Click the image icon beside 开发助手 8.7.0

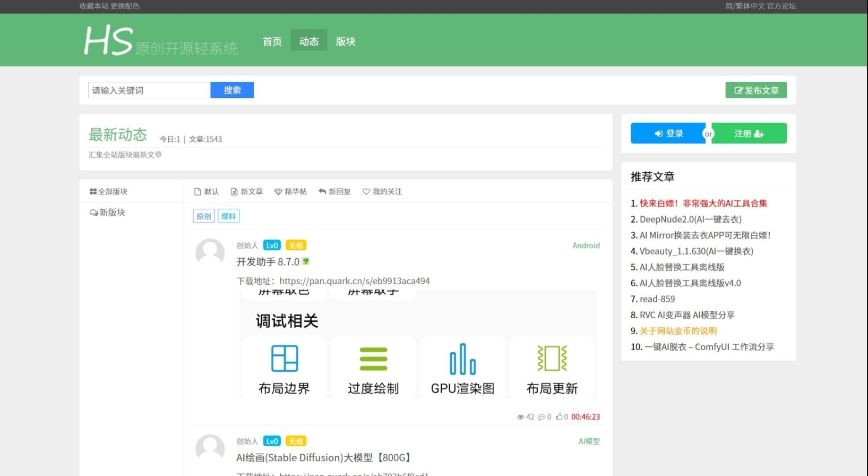[306, 261]
